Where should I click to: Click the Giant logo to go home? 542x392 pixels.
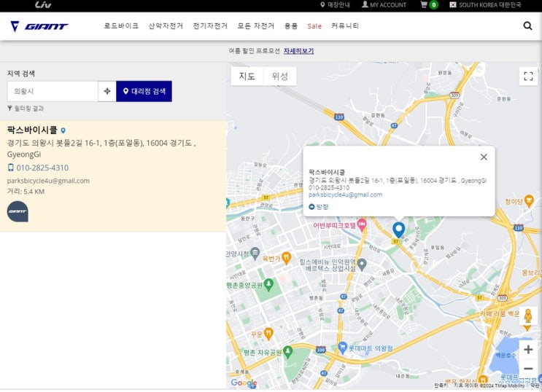(x=39, y=26)
